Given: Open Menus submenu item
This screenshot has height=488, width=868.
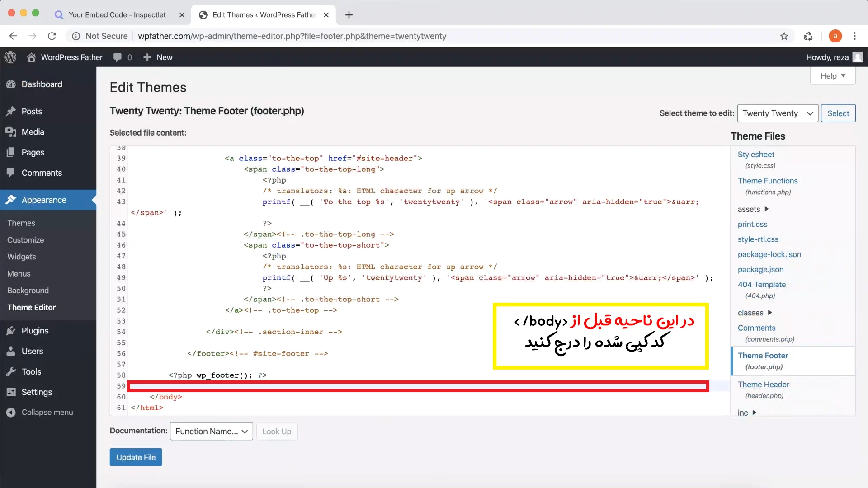Looking at the screenshot, I should click(x=19, y=274).
